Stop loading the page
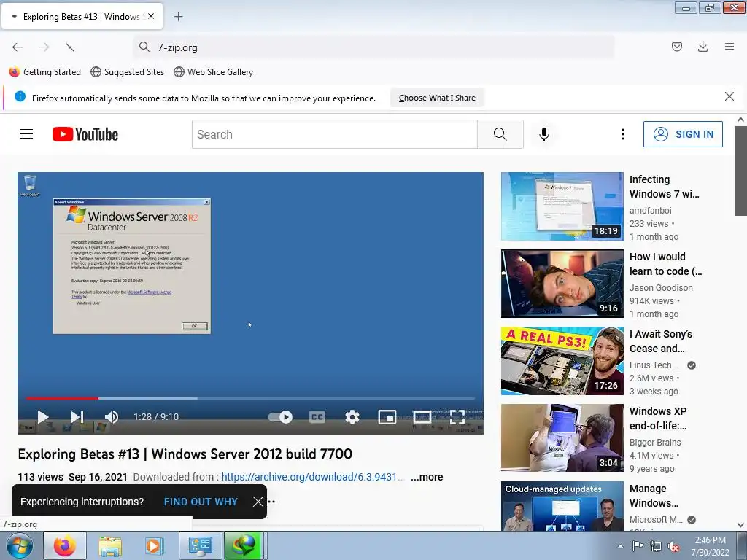Image resolution: width=747 pixels, height=560 pixels. point(70,47)
